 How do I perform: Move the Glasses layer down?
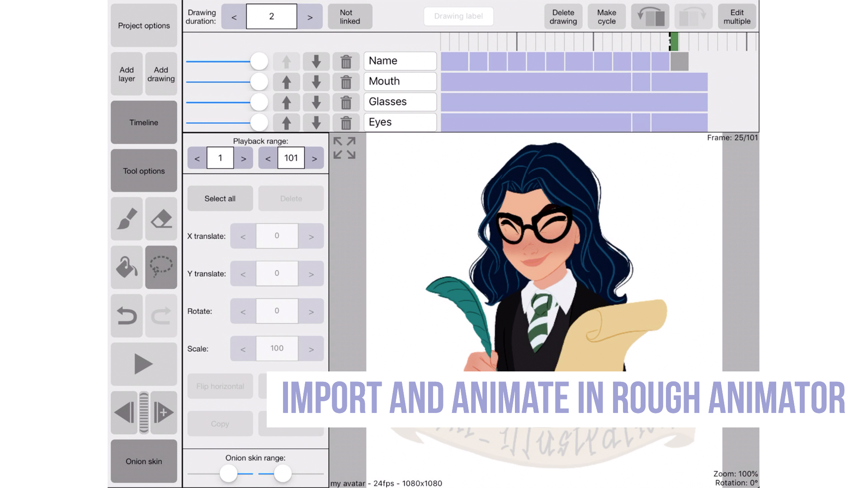click(316, 102)
